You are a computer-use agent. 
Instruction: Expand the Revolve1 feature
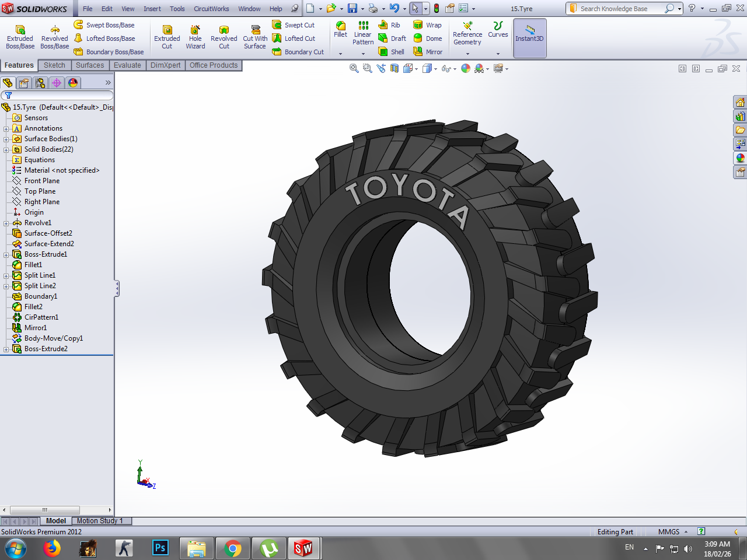6,223
